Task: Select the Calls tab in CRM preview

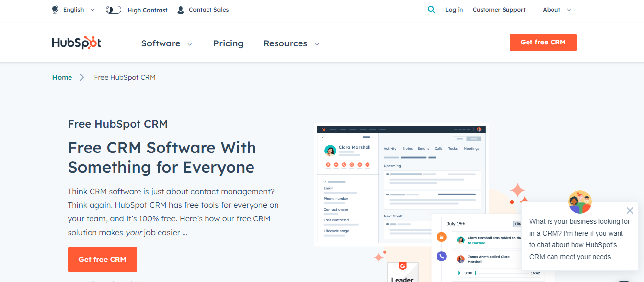Action: (438, 148)
